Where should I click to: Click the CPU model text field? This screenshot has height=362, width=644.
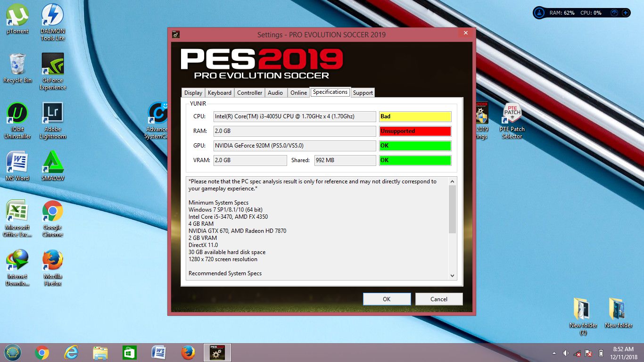pyautogui.click(x=295, y=116)
